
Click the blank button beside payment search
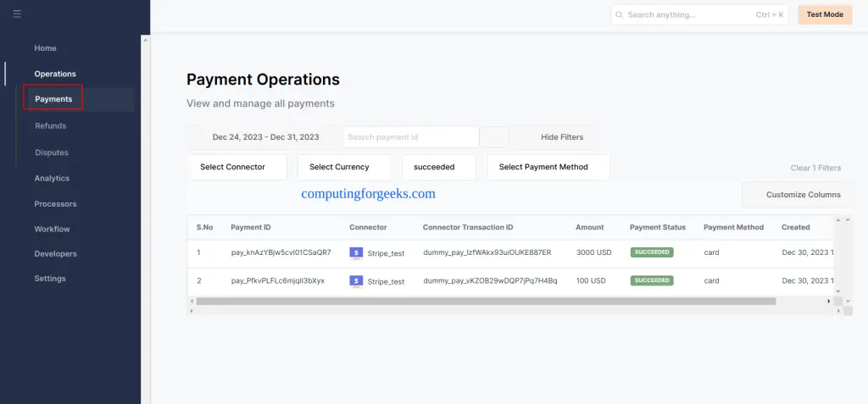coord(494,137)
